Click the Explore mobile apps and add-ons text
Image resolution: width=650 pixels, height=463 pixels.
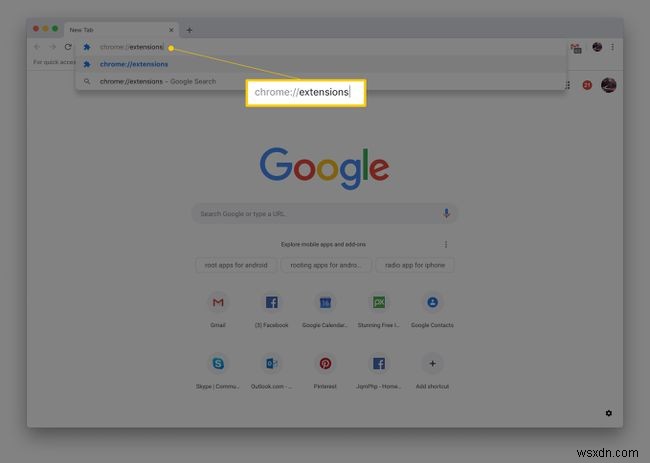[323, 244]
